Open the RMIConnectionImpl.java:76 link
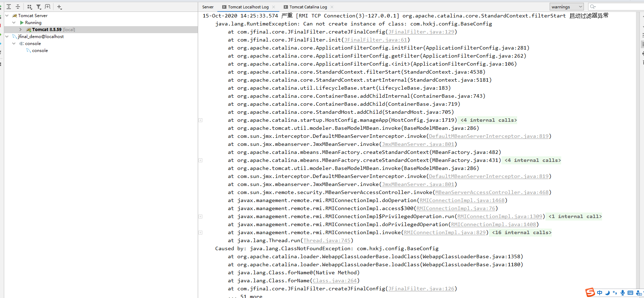Screen dimensions: 644x298 tap(456, 208)
